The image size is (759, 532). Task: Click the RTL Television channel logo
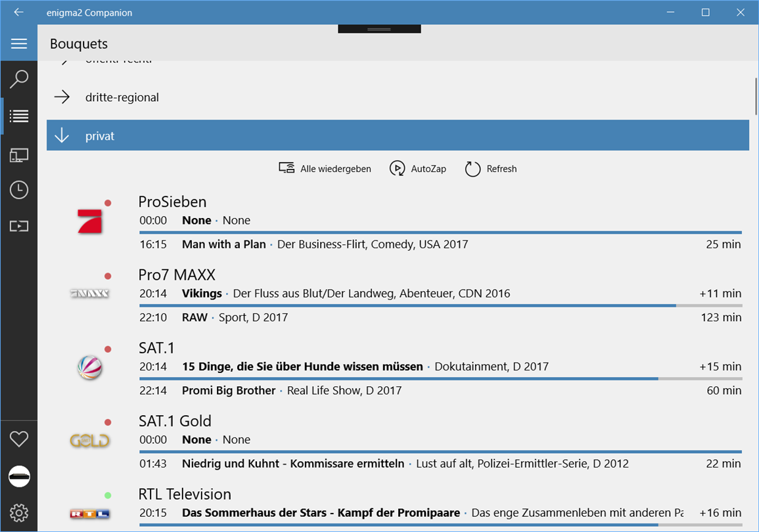(89, 514)
